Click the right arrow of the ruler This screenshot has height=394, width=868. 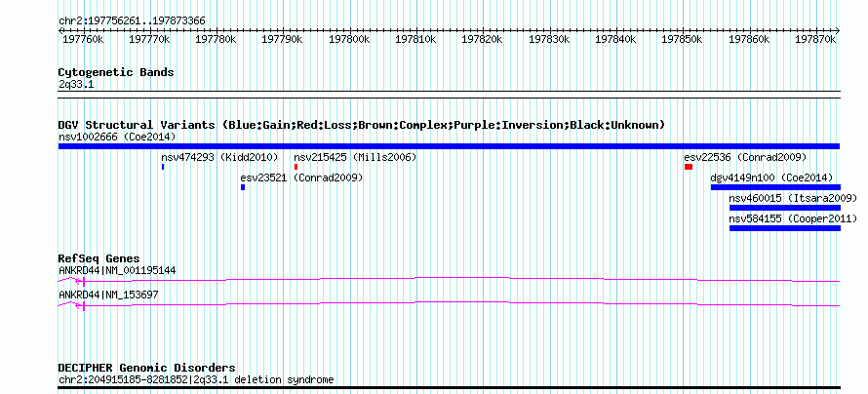[x=838, y=30]
